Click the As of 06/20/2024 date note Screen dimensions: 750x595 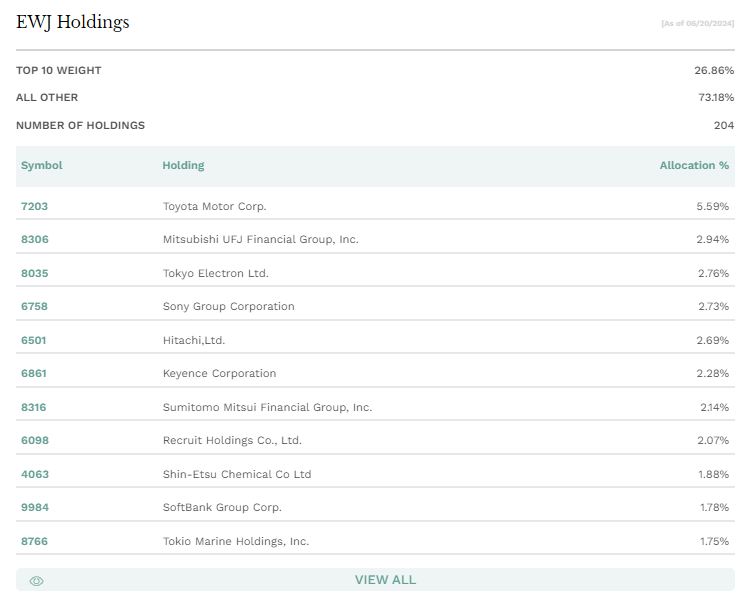coord(697,23)
